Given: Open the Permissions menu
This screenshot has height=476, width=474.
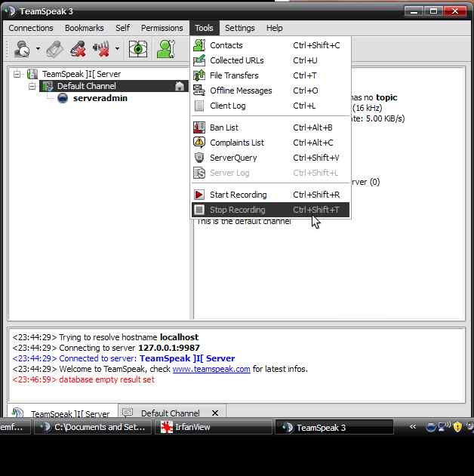Looking at the screenshot, I should pyautogui.click(x=162, y=28).
